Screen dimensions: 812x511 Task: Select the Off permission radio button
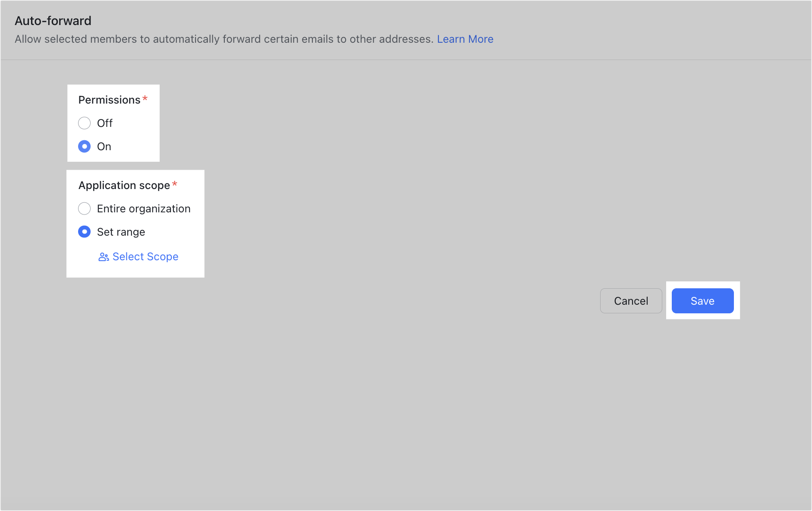point(85,123)
